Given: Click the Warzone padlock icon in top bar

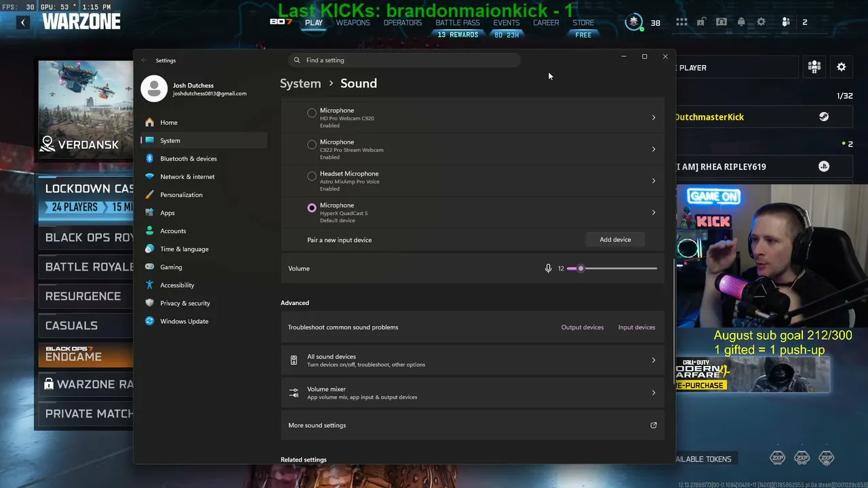Looking at the screenshot, I should (701, 22).
